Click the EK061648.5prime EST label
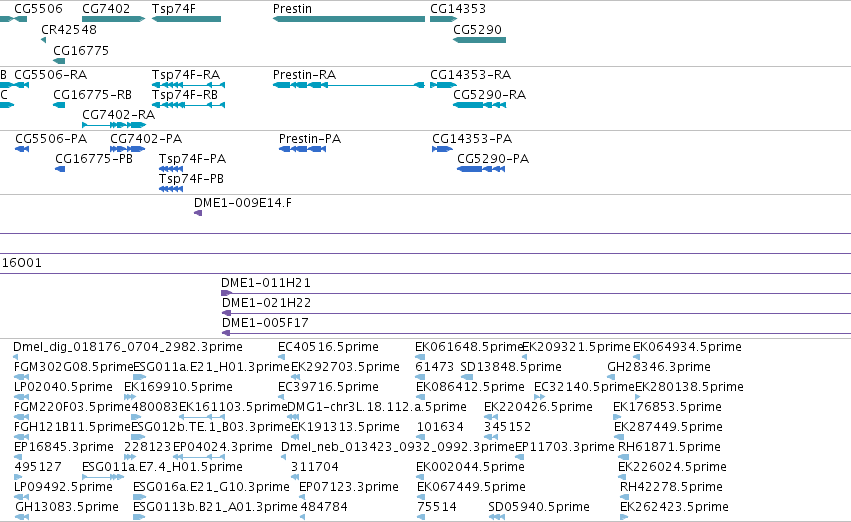 469,347
